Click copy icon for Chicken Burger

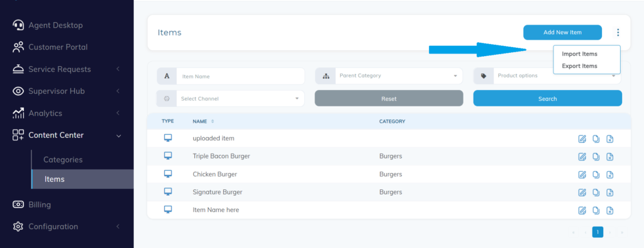tap(596, 174)
